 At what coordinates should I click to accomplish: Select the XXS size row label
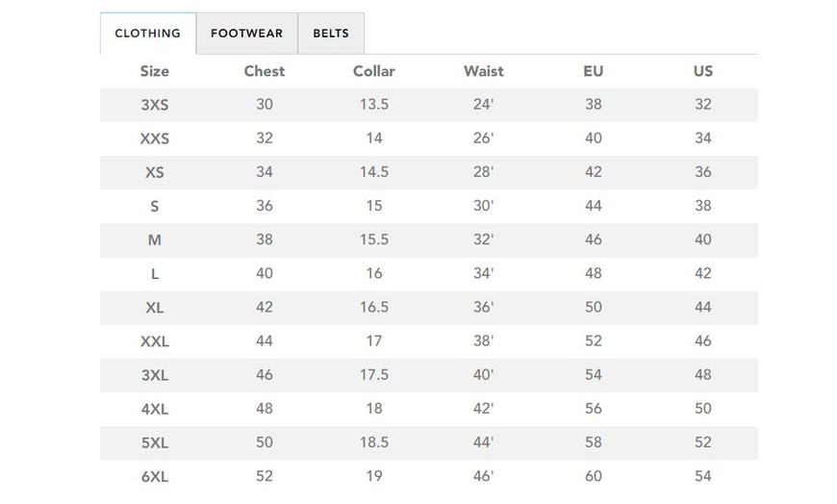tap(154, 139)
